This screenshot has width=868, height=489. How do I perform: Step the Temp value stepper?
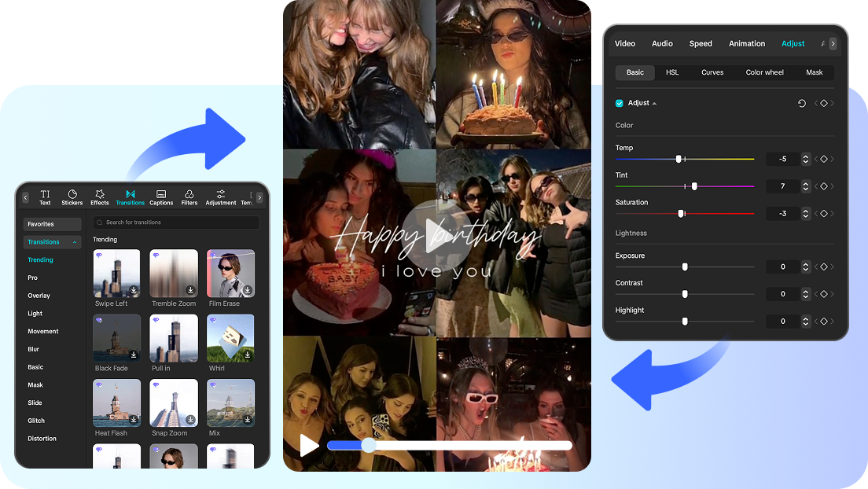pos(805,159)
